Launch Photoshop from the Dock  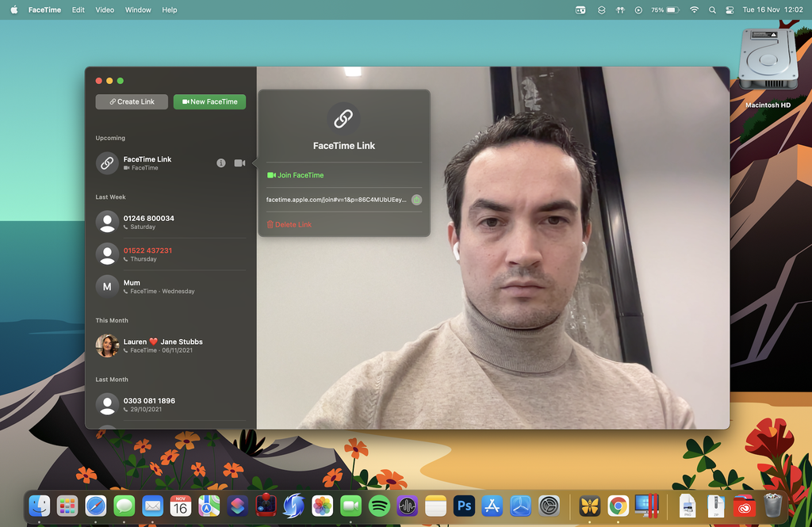464,506
